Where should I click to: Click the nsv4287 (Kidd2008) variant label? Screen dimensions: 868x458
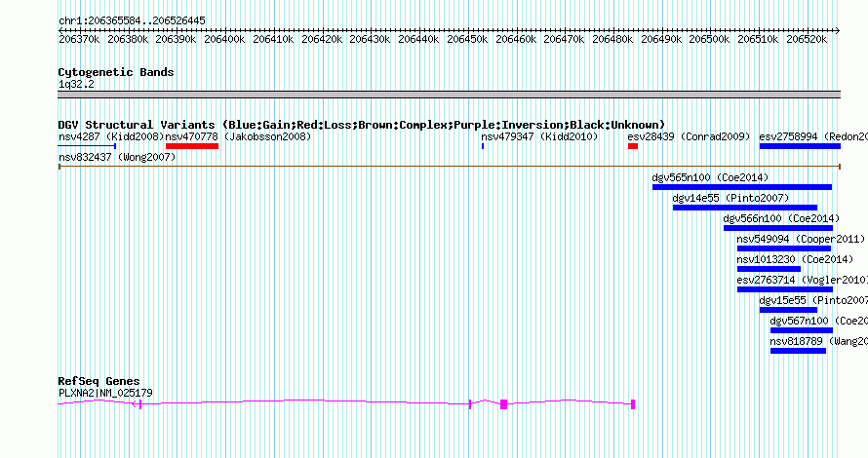coord(111,136)
